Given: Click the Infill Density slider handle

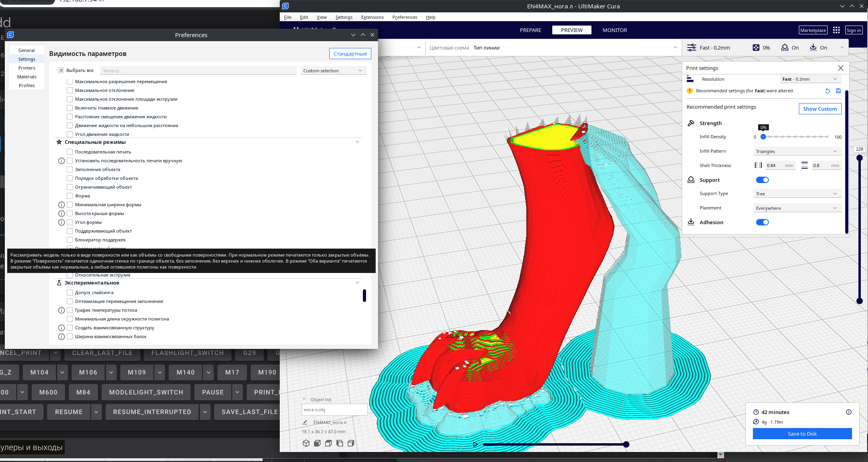Looking at the screenshot, I should click(x=763, y=137).
